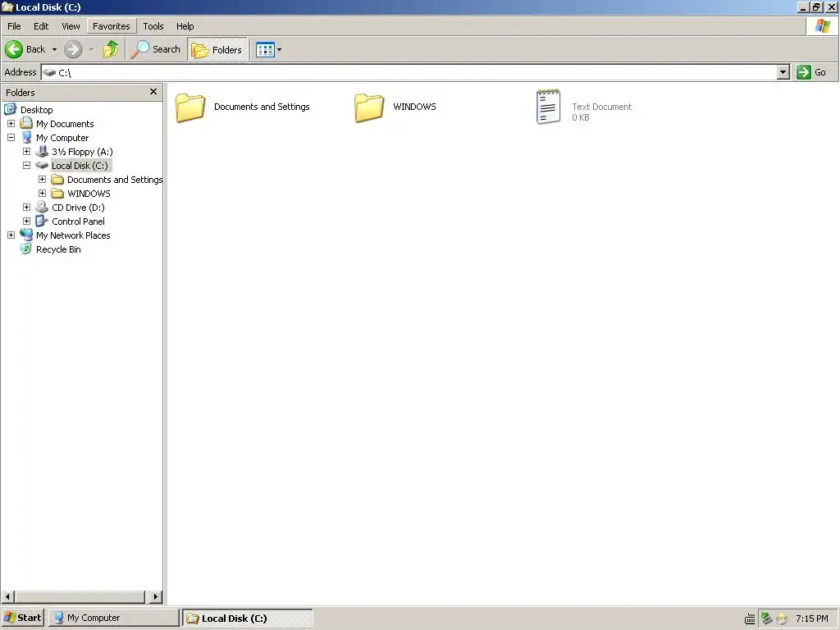Select WINDOWS label in folder tree

click(x=89, y=194)
